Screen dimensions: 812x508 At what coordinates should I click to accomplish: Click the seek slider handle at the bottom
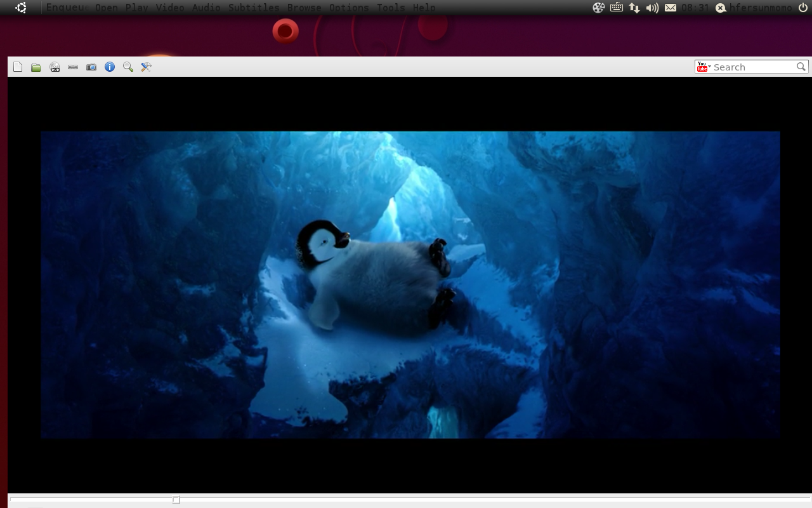(x=176, y=500)
